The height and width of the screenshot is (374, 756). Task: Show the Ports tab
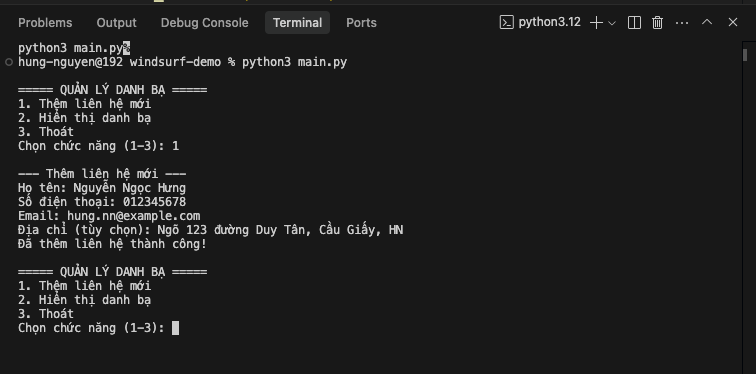[361, 23]
